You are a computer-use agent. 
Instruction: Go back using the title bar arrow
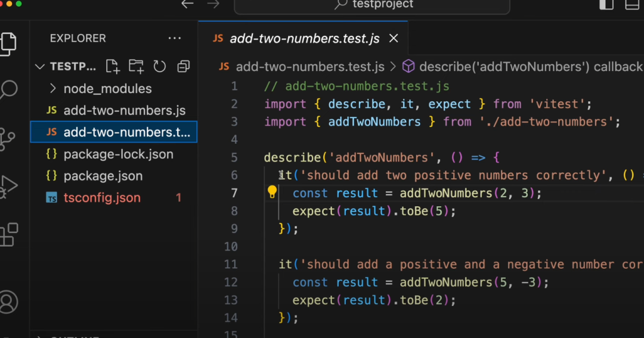tap(187, 4)
